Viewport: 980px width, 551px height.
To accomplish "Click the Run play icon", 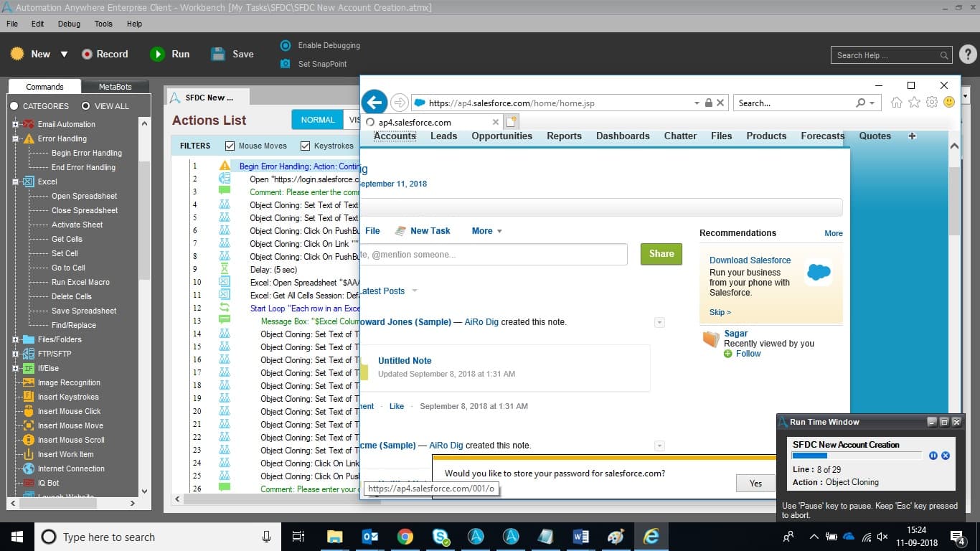I will pyautogui.click(x=157, y=54).
